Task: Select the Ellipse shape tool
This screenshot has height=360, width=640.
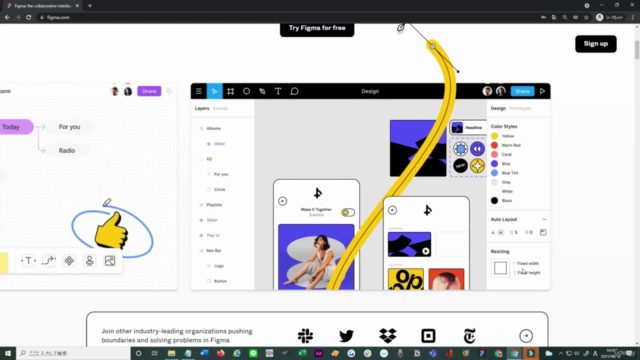Action: (x=246, y=91)
